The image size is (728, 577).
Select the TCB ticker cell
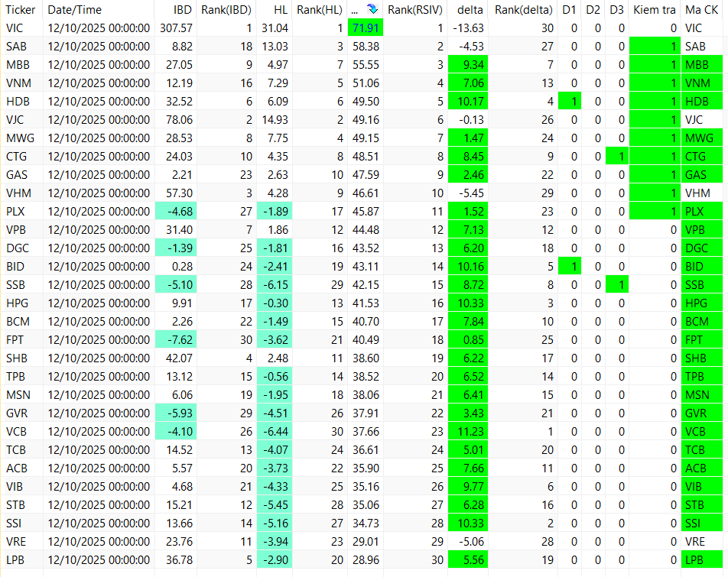22,449
